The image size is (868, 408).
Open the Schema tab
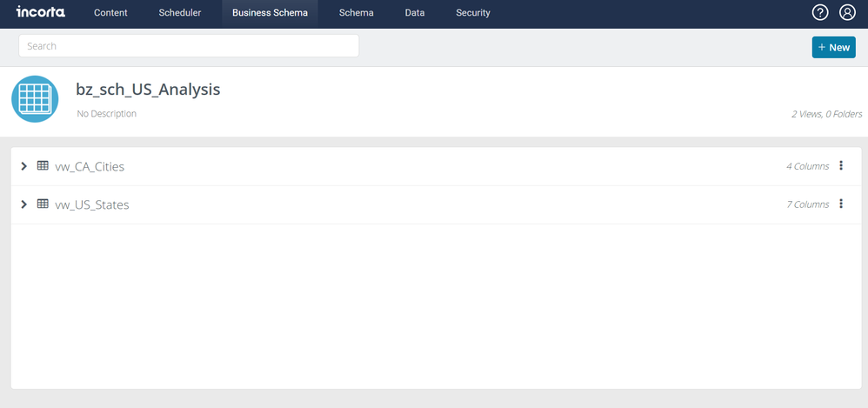click(356, 13)
